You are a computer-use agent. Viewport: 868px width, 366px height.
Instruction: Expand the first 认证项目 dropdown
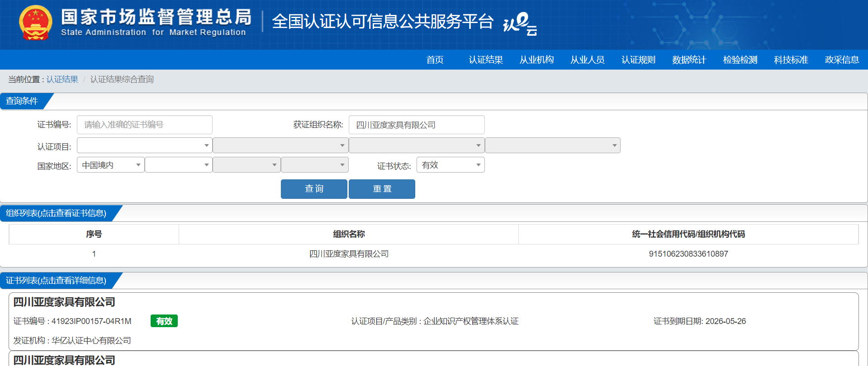click(145, 145)
